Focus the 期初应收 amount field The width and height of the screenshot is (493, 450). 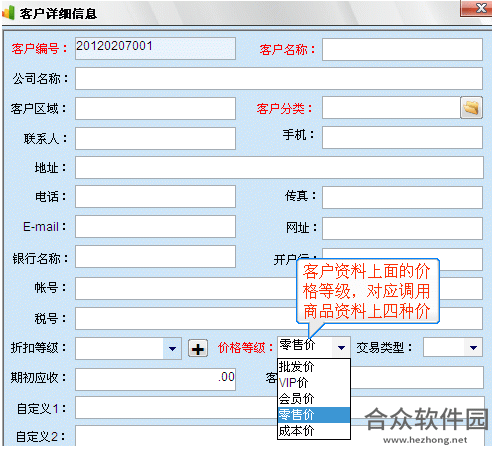(x=155, y=379)
